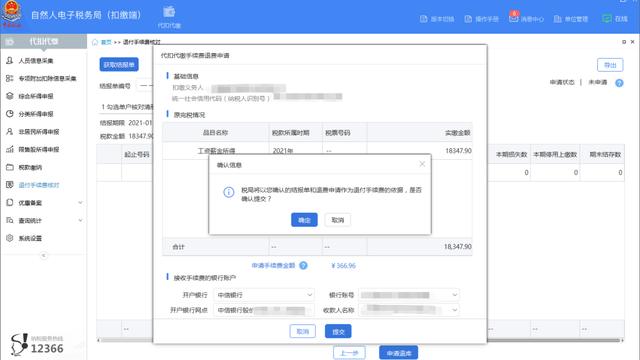
Task: Close the 退付手续费核对 page with the X
Action: (x=633, y=42)
